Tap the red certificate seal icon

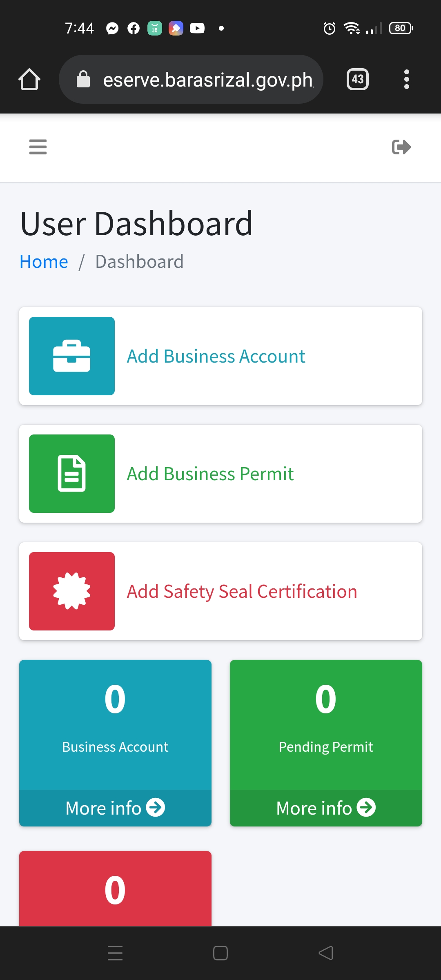(x=72, y=591)
